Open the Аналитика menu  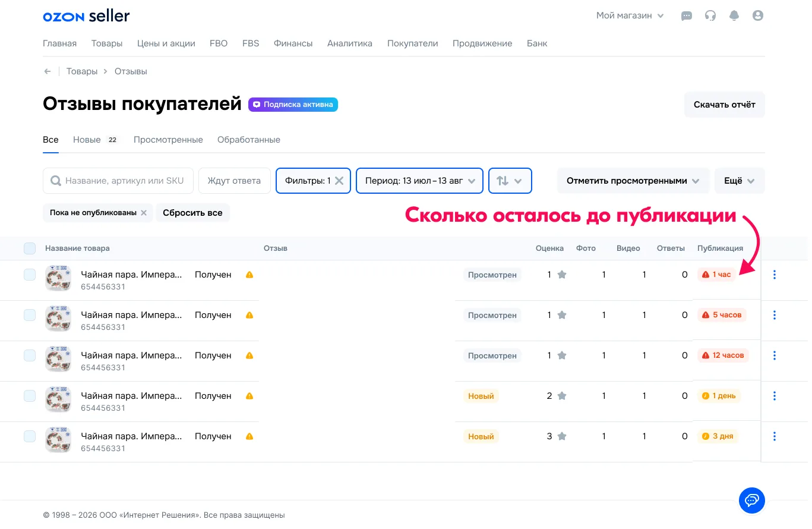tap(350, 43)
